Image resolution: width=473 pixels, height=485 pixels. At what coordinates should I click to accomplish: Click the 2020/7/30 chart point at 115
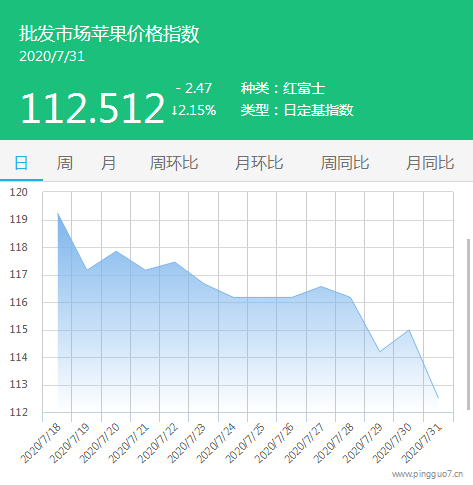pos(409,330)
